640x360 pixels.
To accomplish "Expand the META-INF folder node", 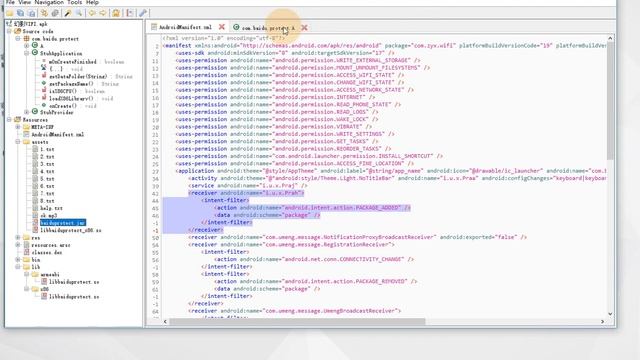I will [18, 127].
